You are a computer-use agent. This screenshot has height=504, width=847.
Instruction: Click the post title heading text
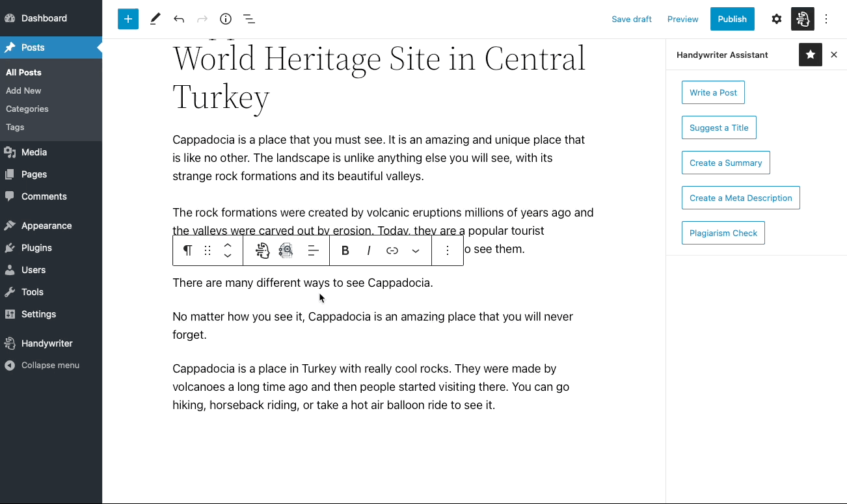point(379,77)
